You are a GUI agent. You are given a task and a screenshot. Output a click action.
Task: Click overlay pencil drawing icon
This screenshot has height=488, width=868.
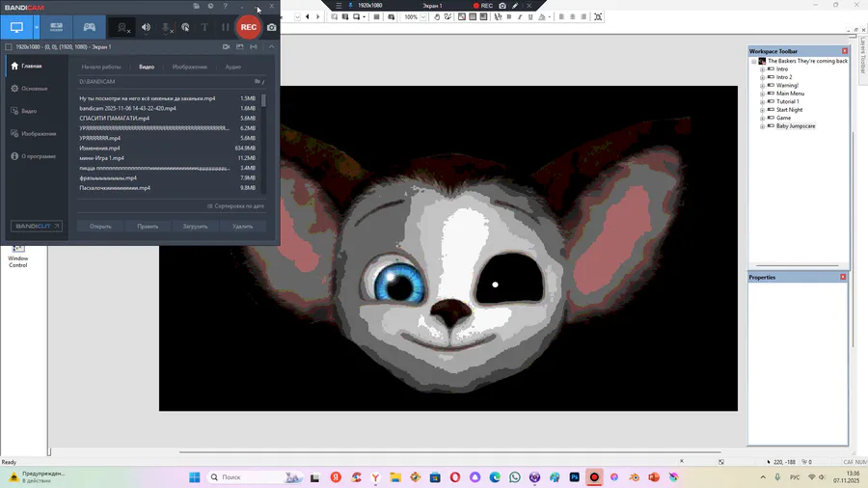515,6
